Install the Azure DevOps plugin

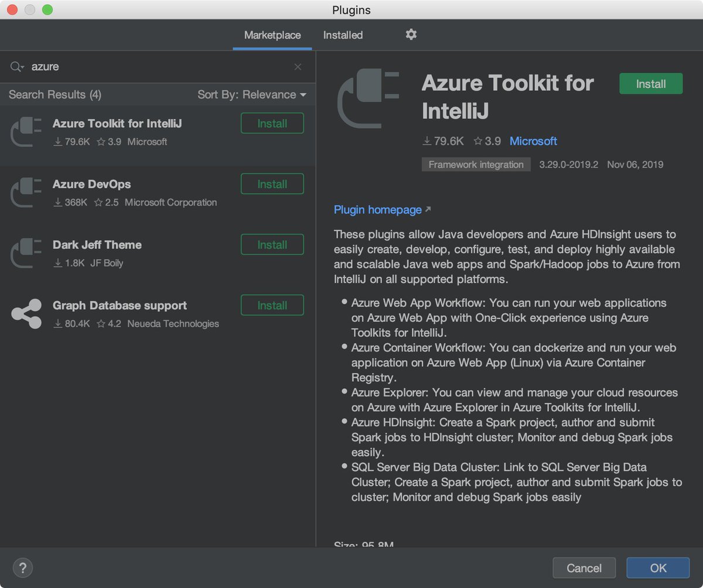coord(272,184)
